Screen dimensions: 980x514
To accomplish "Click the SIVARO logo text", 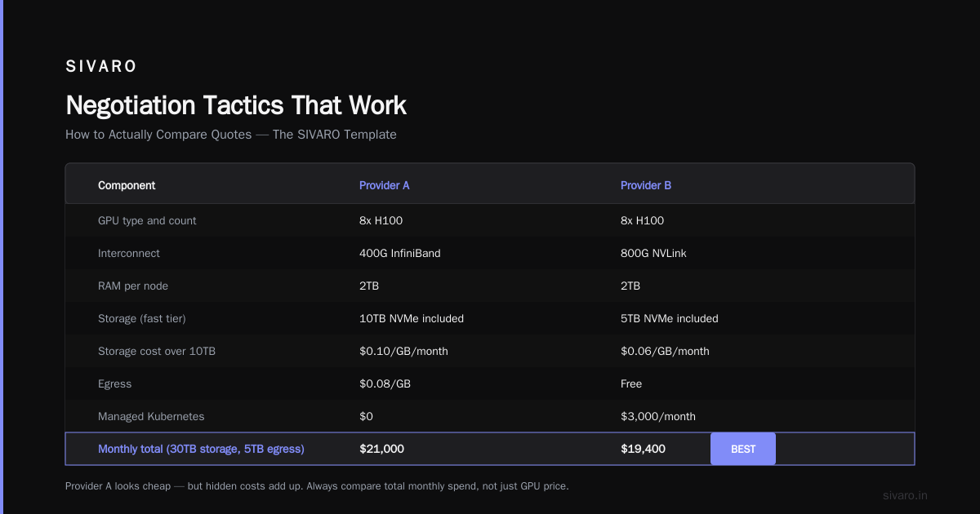I will pyautogui.click(x=101, y=67).
